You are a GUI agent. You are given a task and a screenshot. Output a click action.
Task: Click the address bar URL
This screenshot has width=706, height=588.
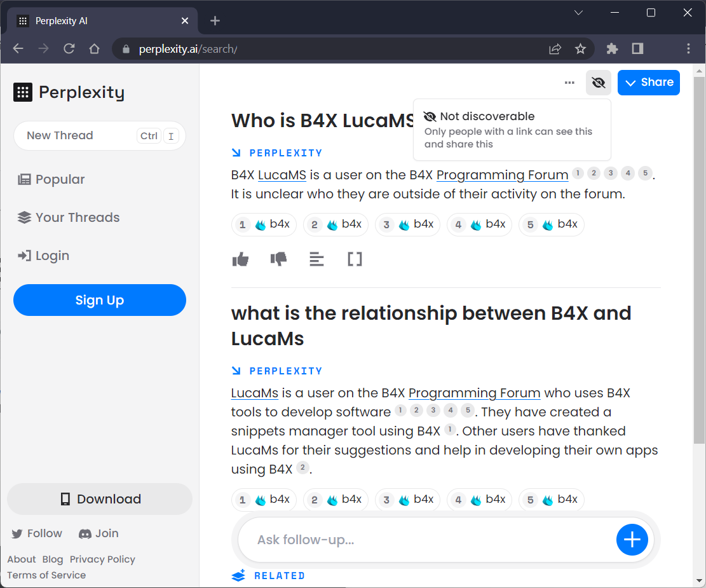pyautogui.click(x=188, y=49)
